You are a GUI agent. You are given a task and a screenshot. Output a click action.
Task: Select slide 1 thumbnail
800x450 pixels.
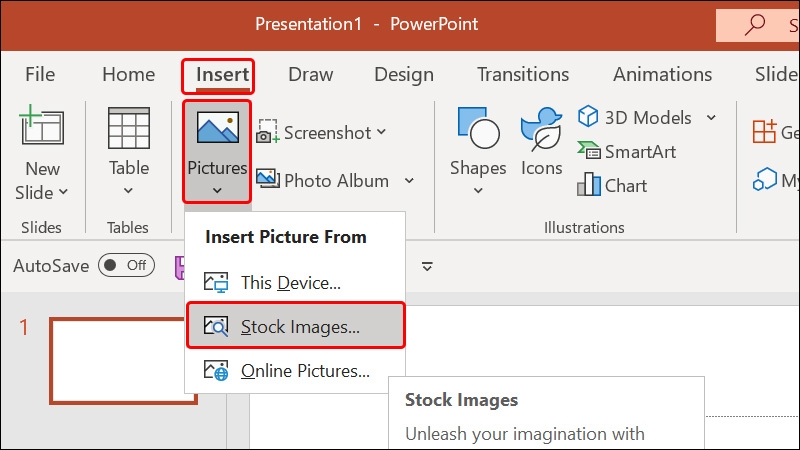point(123,361)
